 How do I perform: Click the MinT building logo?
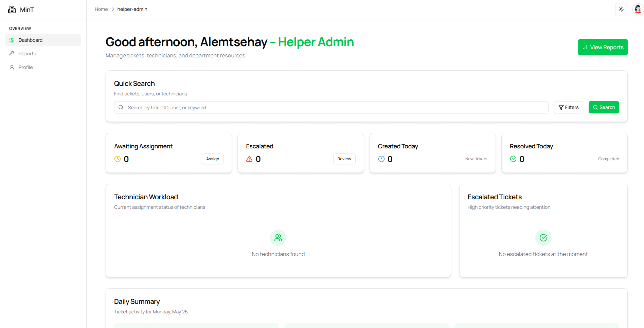(12, 9)
